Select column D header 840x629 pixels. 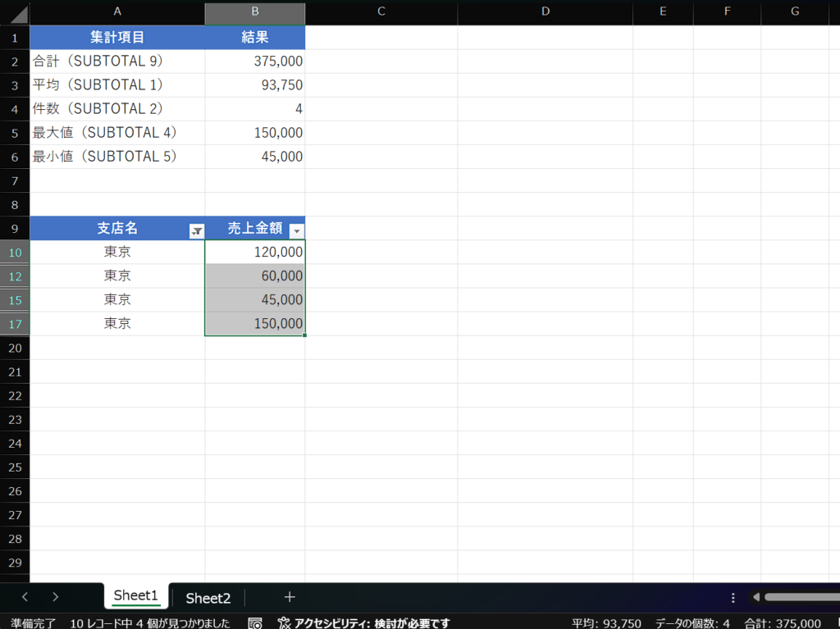[x=546, y=11]
